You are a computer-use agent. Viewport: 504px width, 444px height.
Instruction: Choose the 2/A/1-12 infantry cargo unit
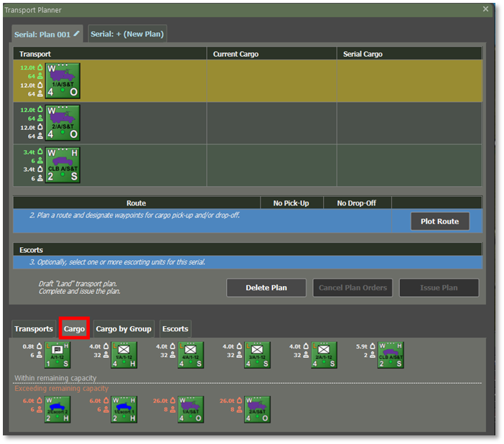[x=324, y=356]
